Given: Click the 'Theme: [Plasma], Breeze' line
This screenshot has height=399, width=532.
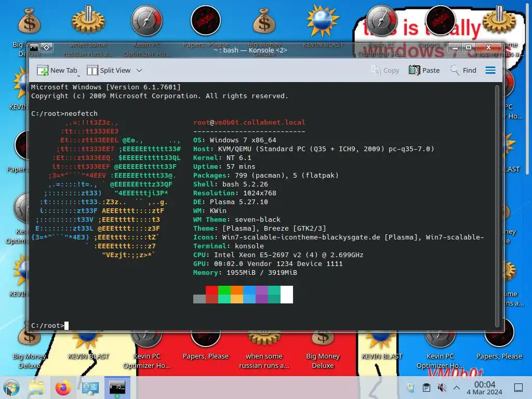Looking at the screenshot, I should click(x=260, y=228).
